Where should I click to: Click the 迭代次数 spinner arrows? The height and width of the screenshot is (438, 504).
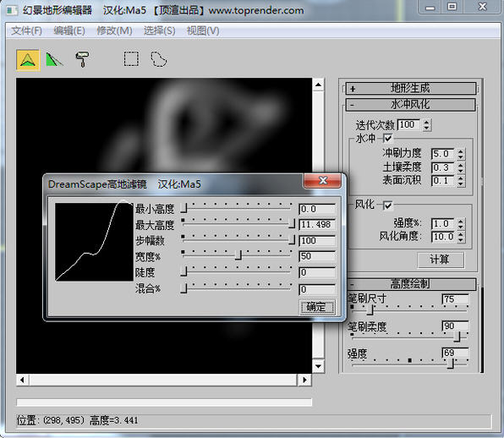[426, 125]
